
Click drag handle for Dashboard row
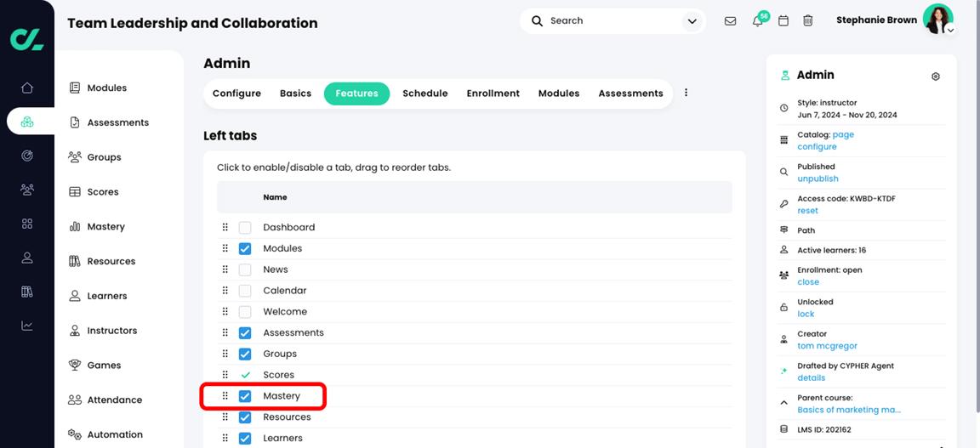tap(225, 228)
